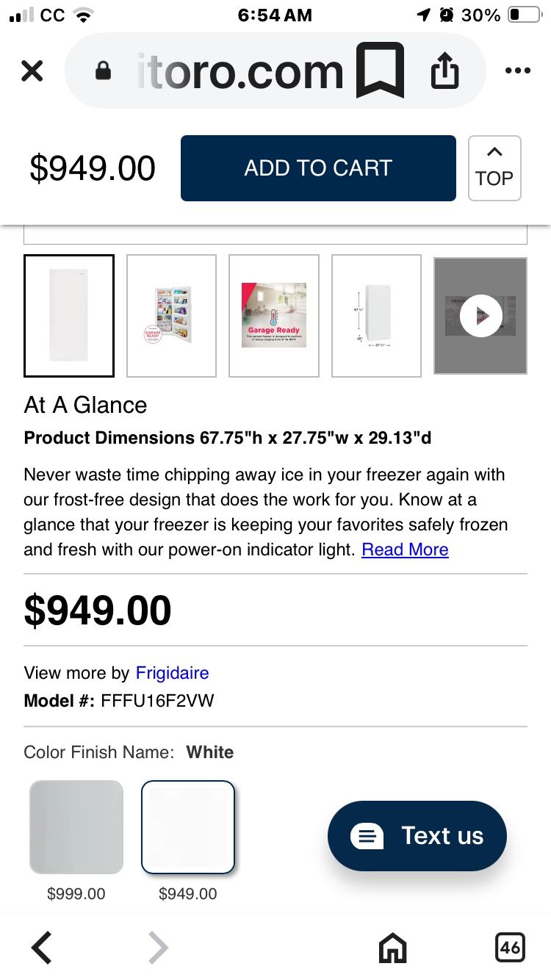Image resolution: width=551 pixels, height=980 pixels.
Task: Go back with the left arrow
Action: (x=42, y=948)
